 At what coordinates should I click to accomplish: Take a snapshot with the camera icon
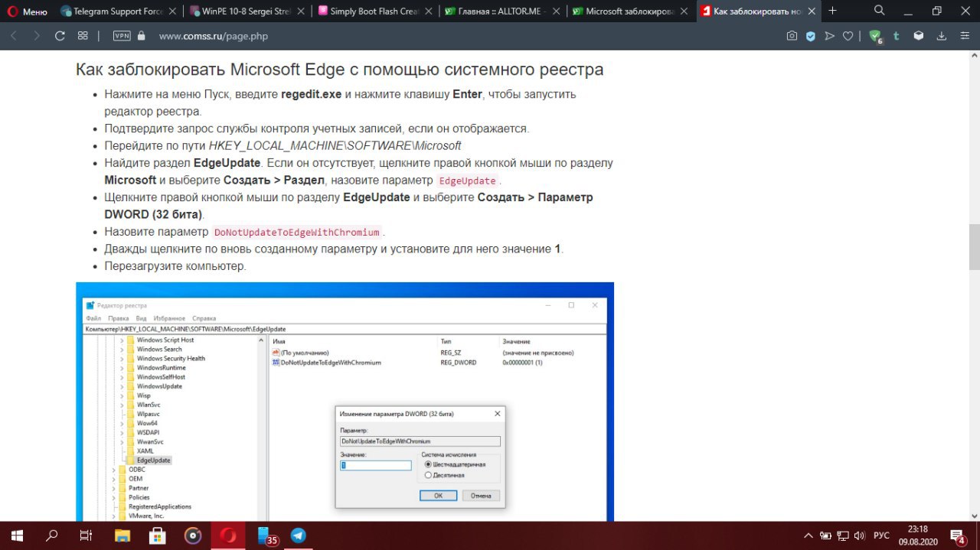point(792,36)
